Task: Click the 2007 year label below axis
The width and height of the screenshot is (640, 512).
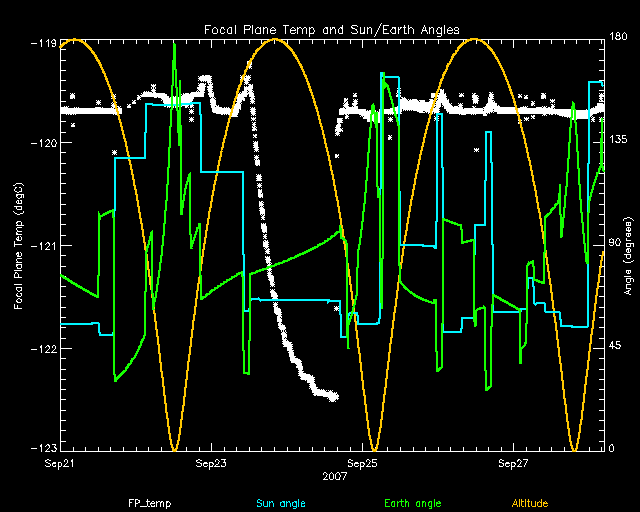Action: tap(335, 477)
